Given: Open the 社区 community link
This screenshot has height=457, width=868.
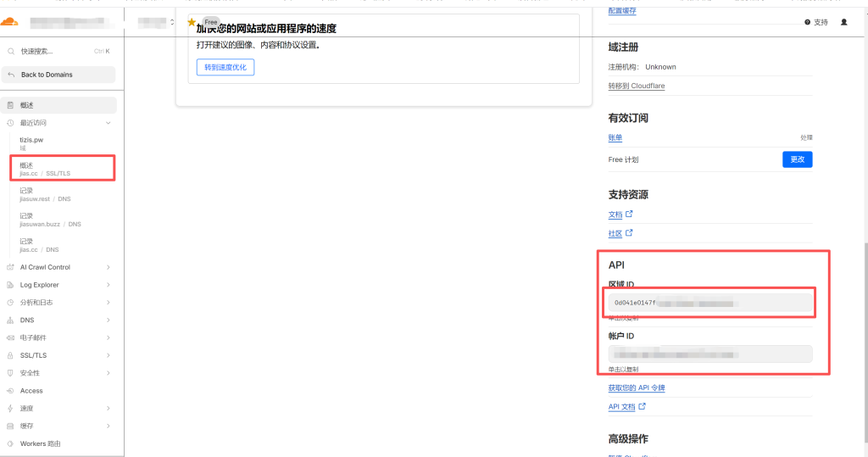Looking at the screenshot, I should tap(615, 233).
